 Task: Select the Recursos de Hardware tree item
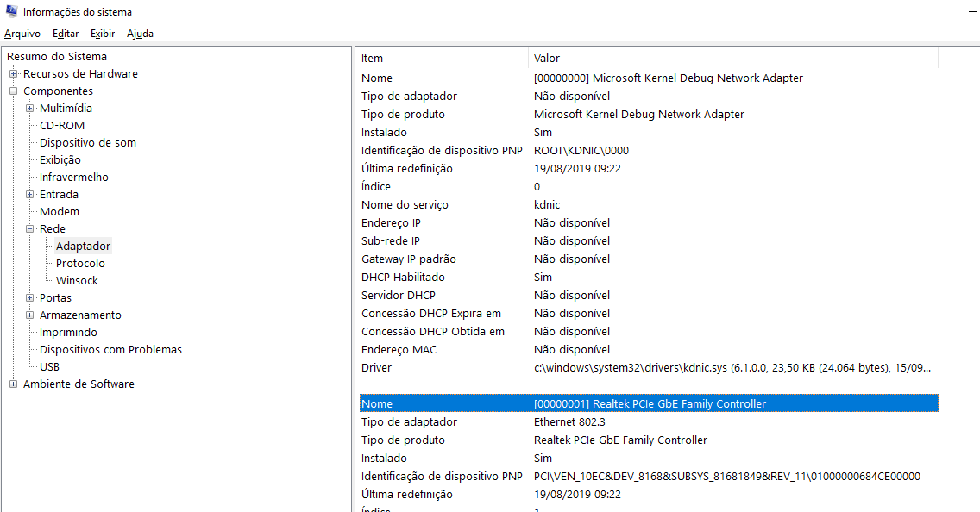tap(80, 73)
